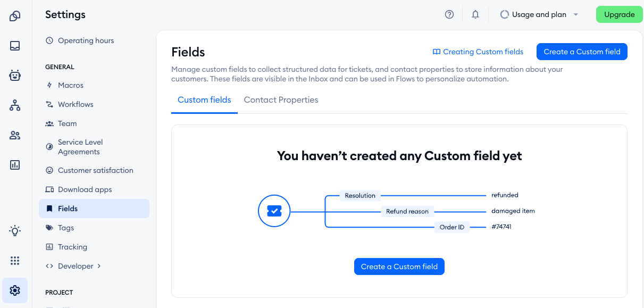Click the lightbulb icon in left rail

[15, 230]
